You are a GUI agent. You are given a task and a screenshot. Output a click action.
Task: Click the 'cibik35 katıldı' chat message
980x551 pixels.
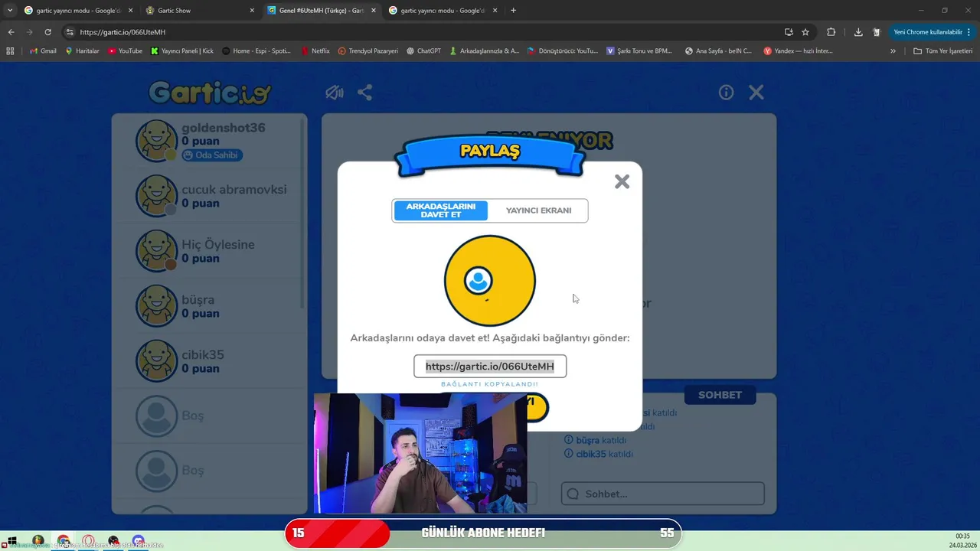(598, 454)
